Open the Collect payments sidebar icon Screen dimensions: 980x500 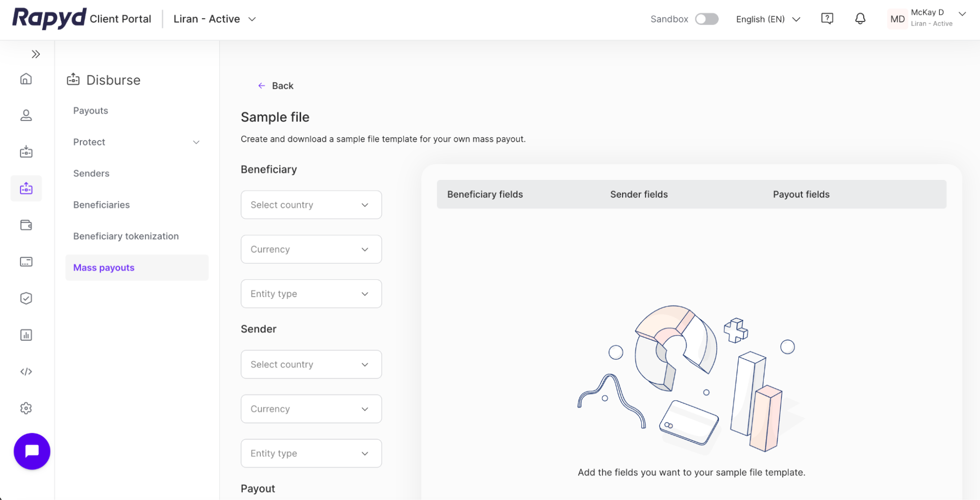click(x=26, y=151)
